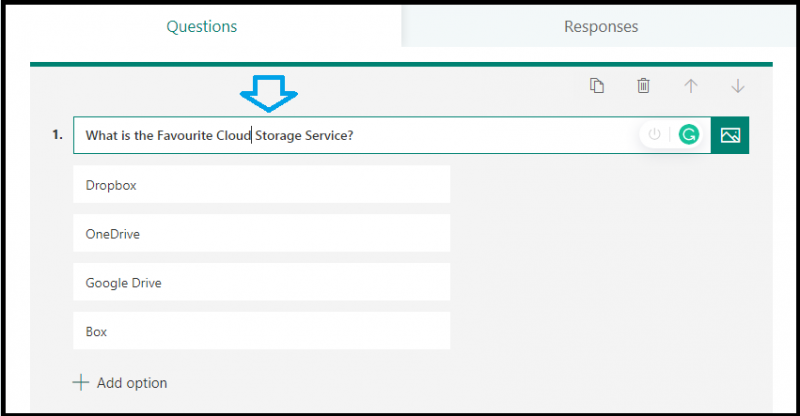Click the plus icon beside Add option
This screenshot has height=416, width=800.
81,383
